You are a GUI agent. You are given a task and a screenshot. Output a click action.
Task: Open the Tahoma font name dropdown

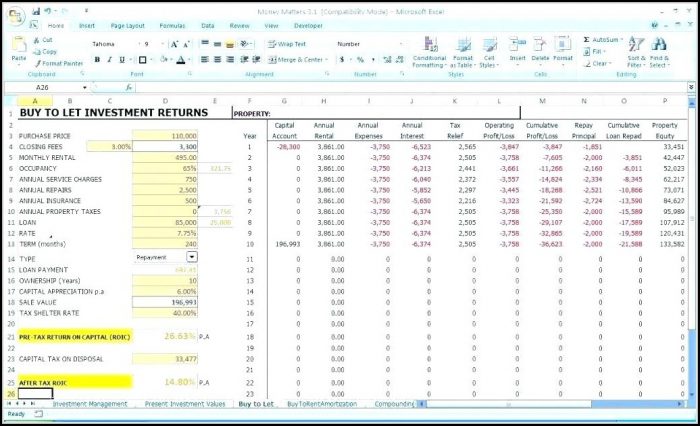coord(139,44)
